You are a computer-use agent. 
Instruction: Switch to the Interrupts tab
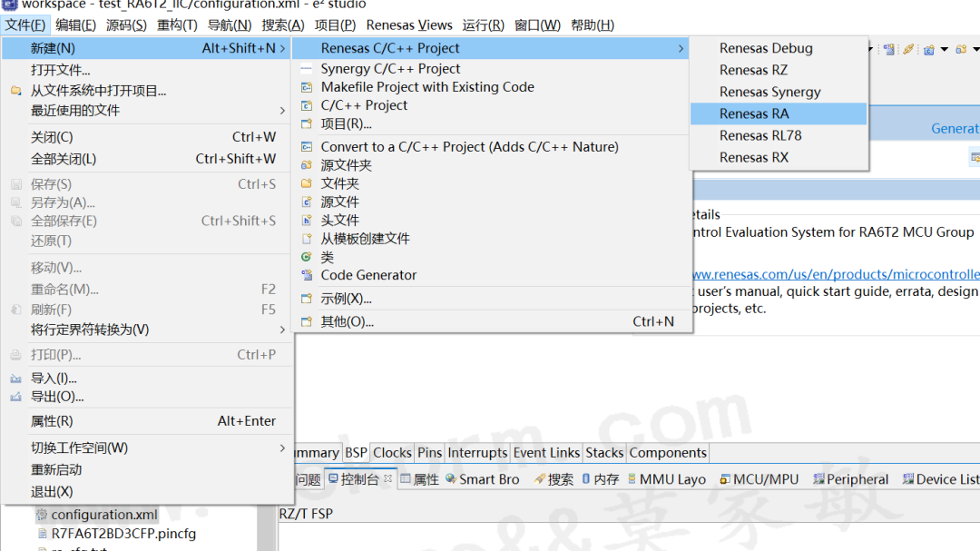477,453
